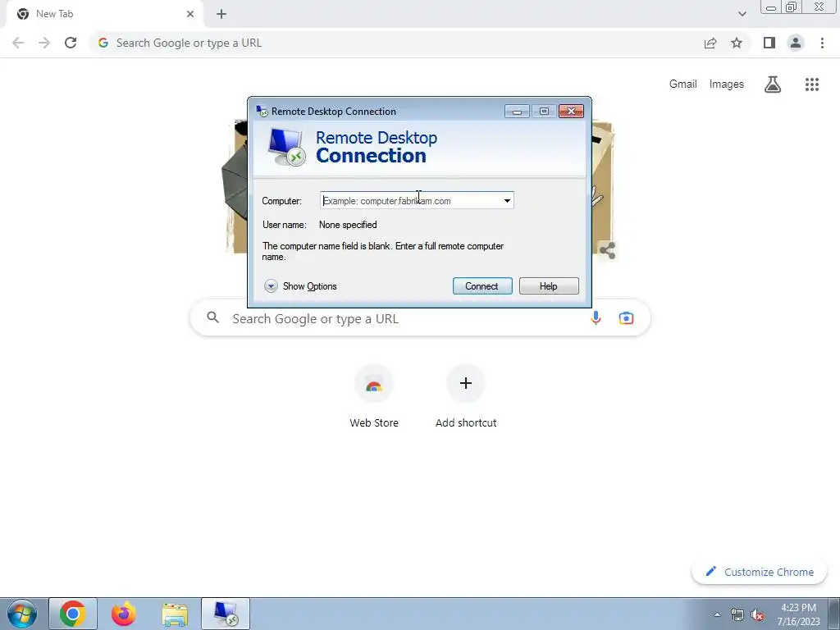The height and width of the screenshot is (630, 840).
Task: Open the Images link
Action: (727, 84)
